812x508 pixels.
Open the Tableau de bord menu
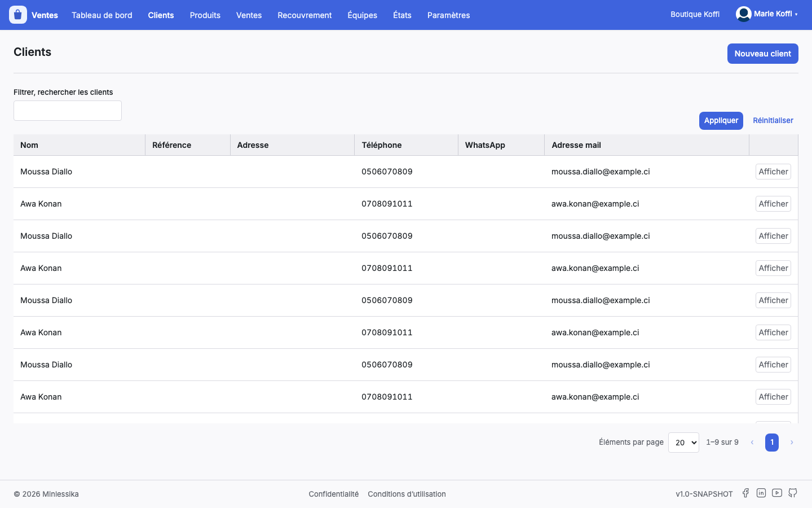[x=102, y=15]
